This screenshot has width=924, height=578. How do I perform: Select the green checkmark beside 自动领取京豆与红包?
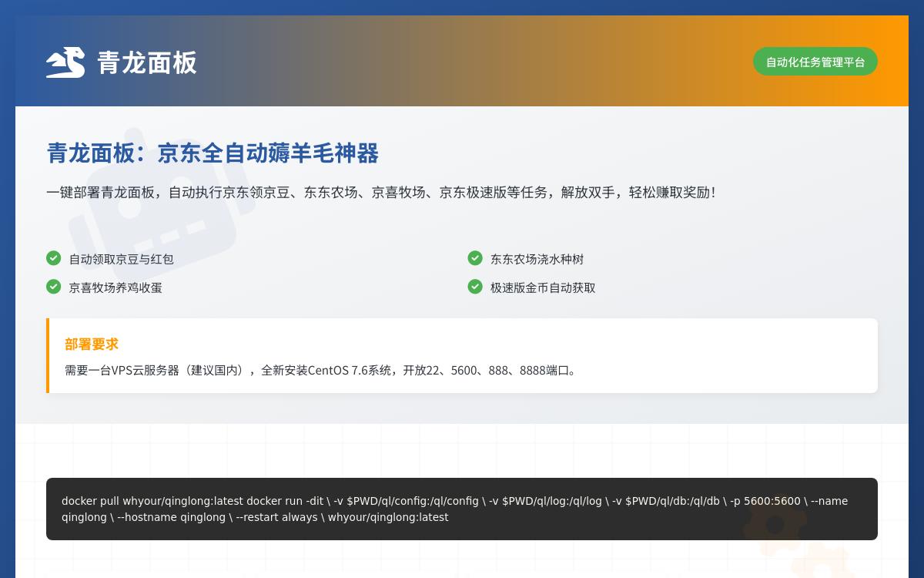[x=53, y=257]
